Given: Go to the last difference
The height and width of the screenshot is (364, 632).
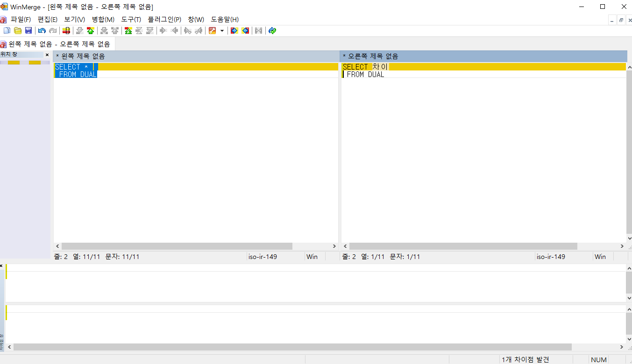Looking at the screenshot, I should 150,30.
